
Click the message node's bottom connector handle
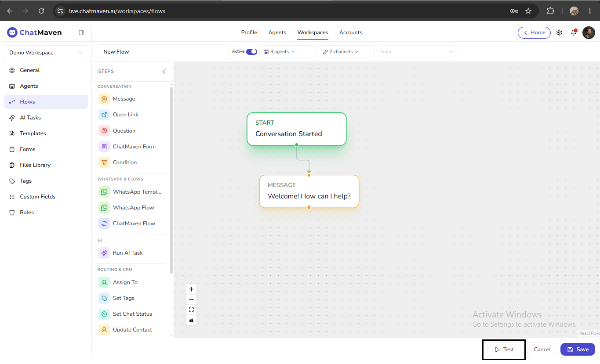click(309, 207)
